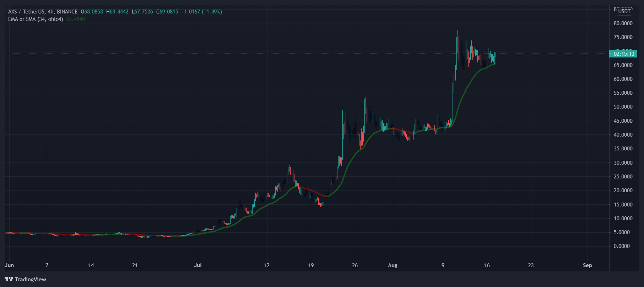
Task: Click the open price value O68.0858
Action: click(x=92, y=12)
